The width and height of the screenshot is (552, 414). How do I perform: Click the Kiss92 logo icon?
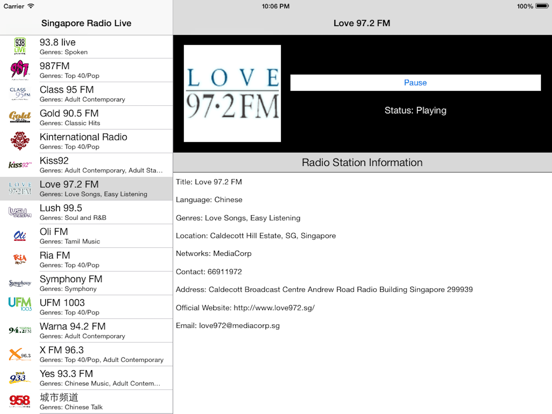click(x=20, y=164)
